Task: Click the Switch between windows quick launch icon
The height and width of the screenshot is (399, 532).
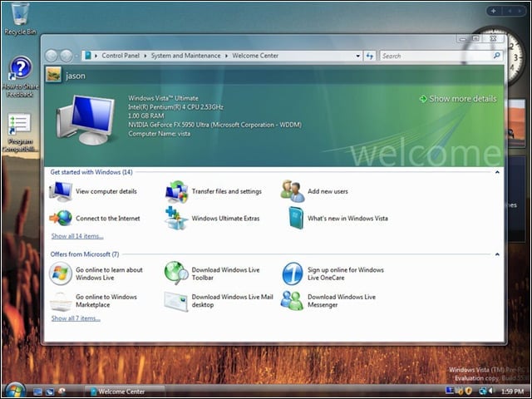Action: [50, 392]
